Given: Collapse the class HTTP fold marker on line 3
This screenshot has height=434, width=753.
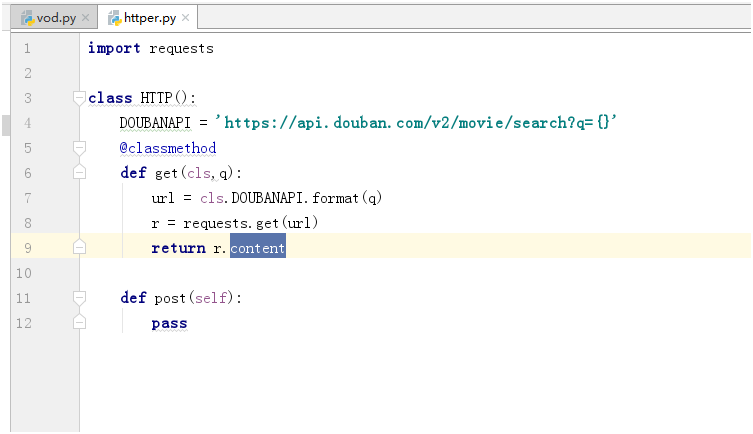Looking at the screenshot, I should coord(79,98).
